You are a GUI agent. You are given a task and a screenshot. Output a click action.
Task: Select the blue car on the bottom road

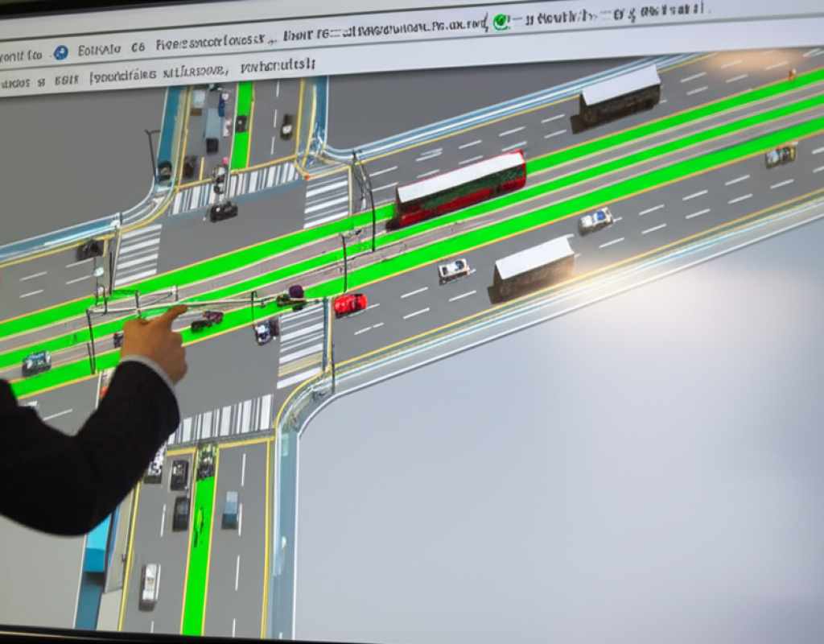pyautogui.click(x=231, y=509)
